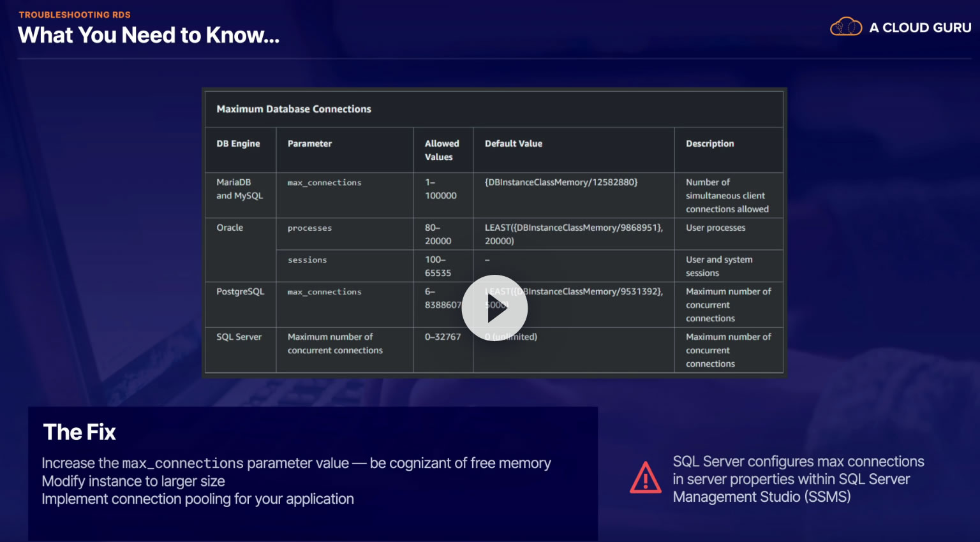Click max_connections in the MariaDB and MySQL row
Screen dimensions: 980x542
(325, 182)
